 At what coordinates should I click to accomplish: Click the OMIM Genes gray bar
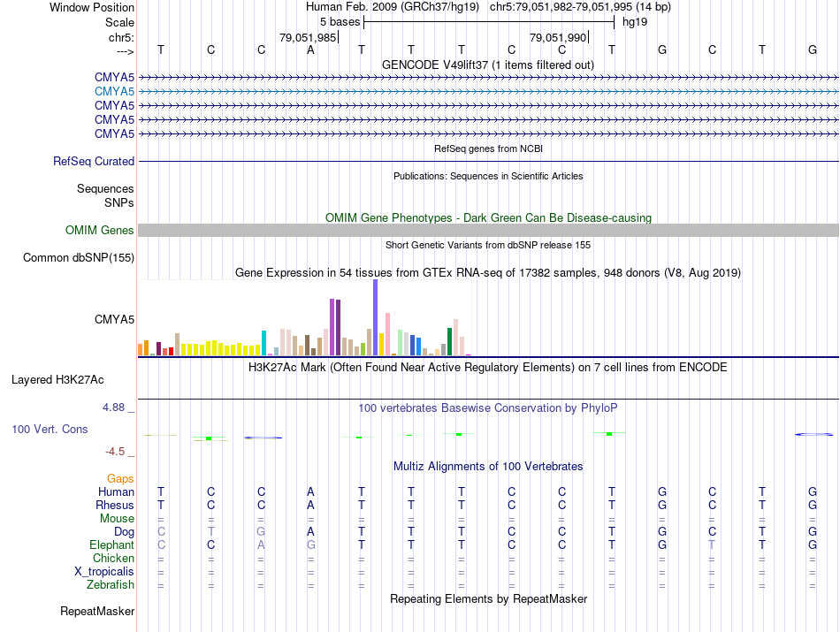click(488, 231)
